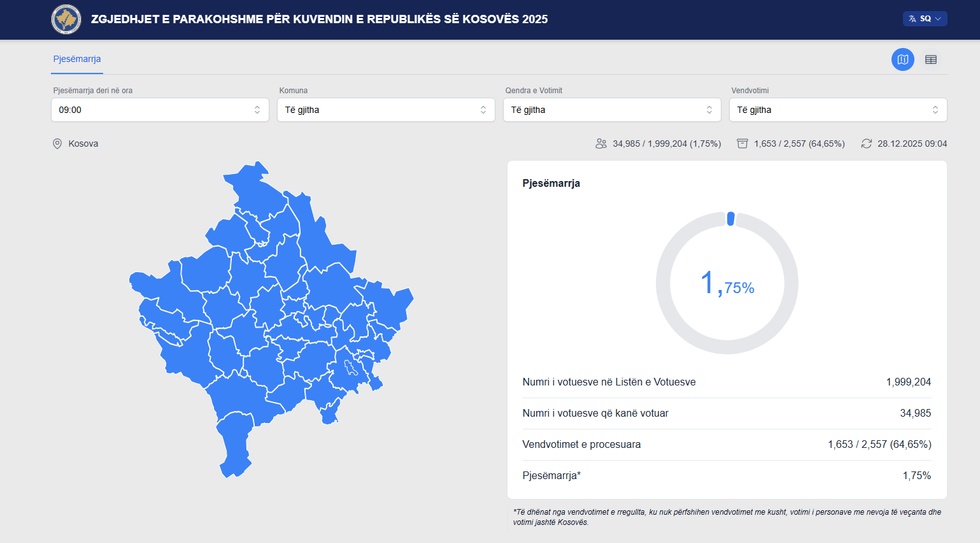Click the Kosovo election commission logo
Image resolution: width=980 pixels, height=543 pixels.
coord(66,19)
